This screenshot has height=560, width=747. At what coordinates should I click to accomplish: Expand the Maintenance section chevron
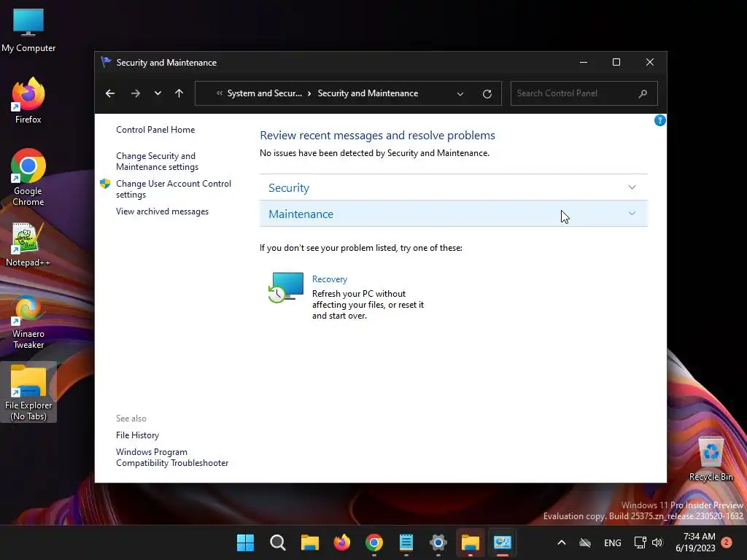coord(632,214)
